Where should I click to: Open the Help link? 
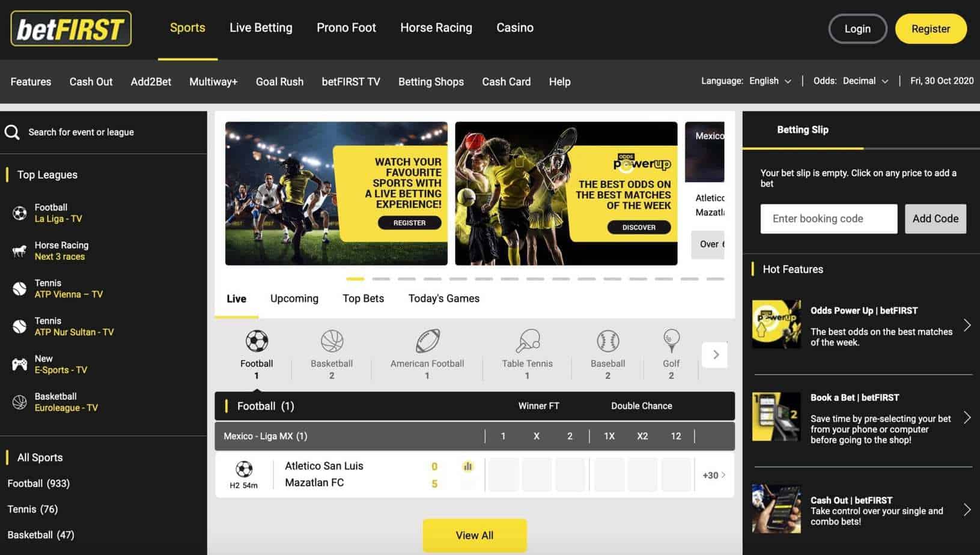(559, 82)
